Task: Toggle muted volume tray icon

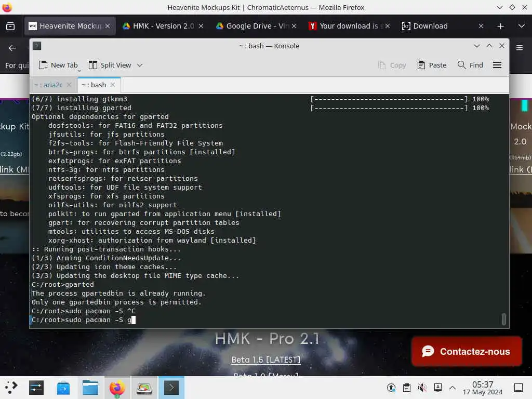Action: pyautogui.click(x=422, y=388)
